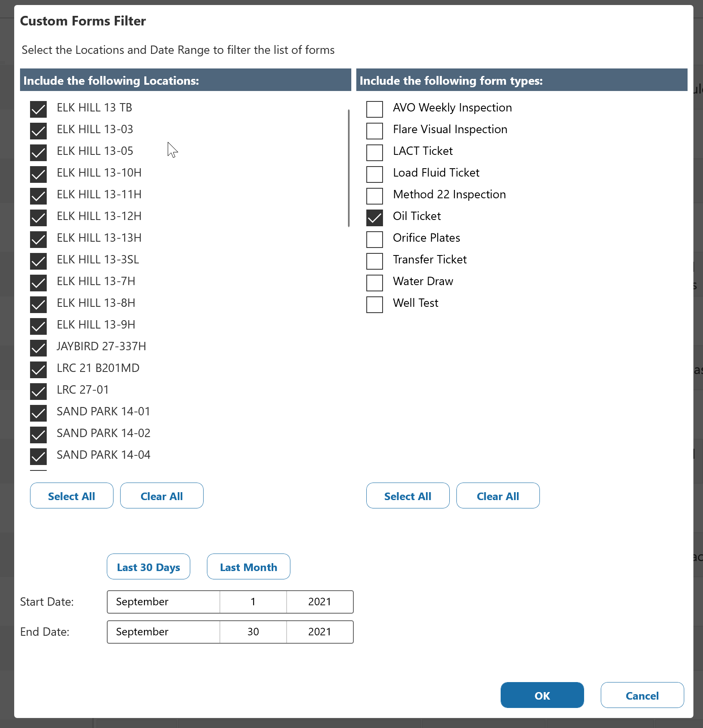Check the LACT Ticket form type
703x728 pixels.
click(374, 152)
